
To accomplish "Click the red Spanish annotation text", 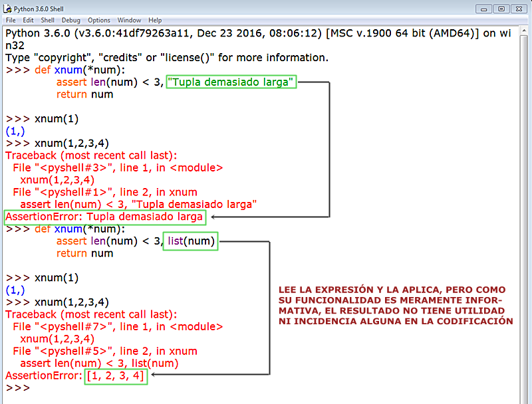I will (392, 306).
